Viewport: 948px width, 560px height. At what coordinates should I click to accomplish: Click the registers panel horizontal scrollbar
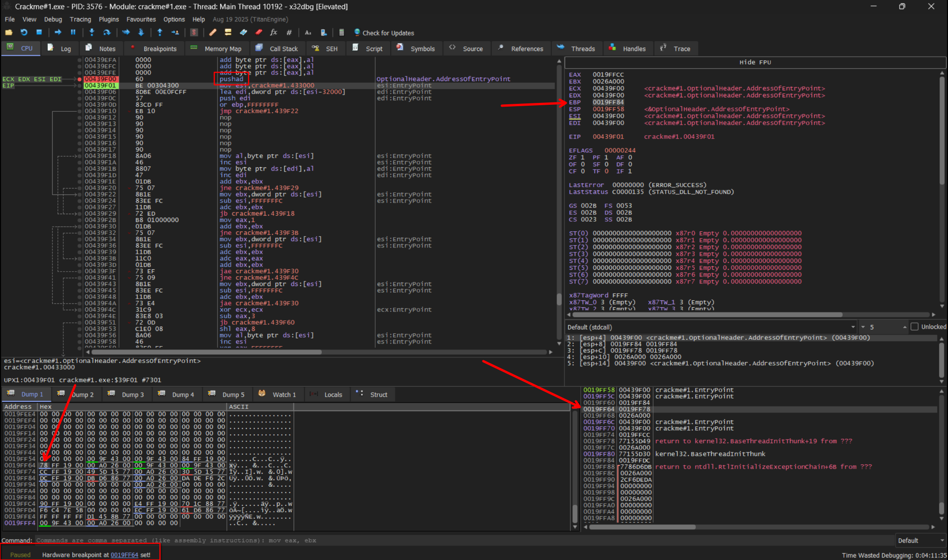707,314
